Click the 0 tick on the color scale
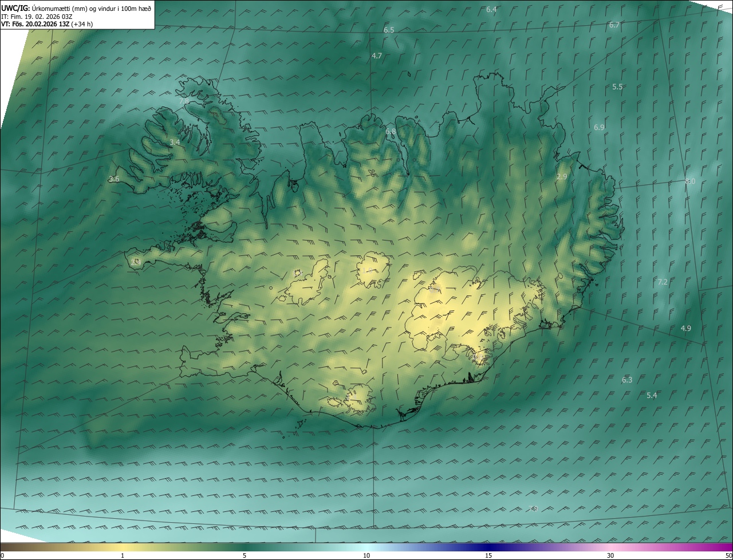 pyautogui.click(x=2, y=555)
